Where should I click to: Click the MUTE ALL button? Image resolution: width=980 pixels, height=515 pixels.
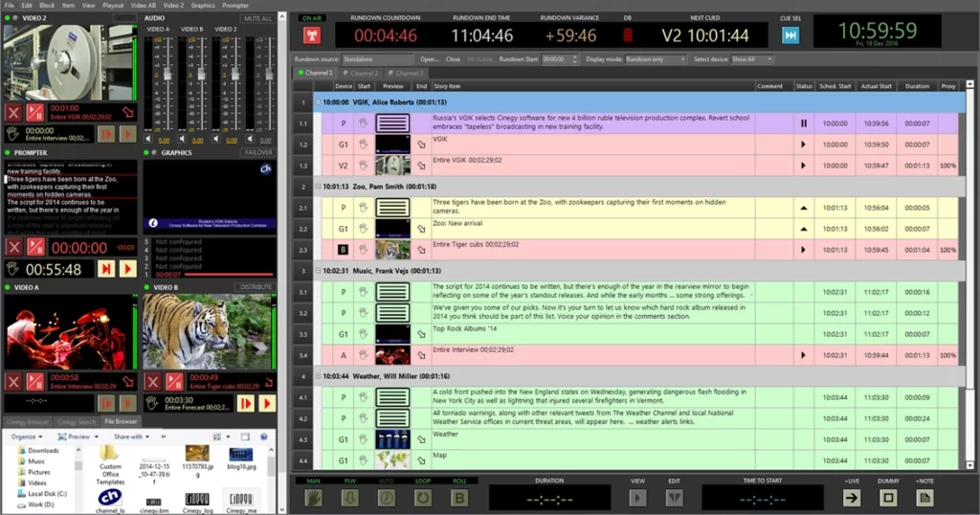257,18
